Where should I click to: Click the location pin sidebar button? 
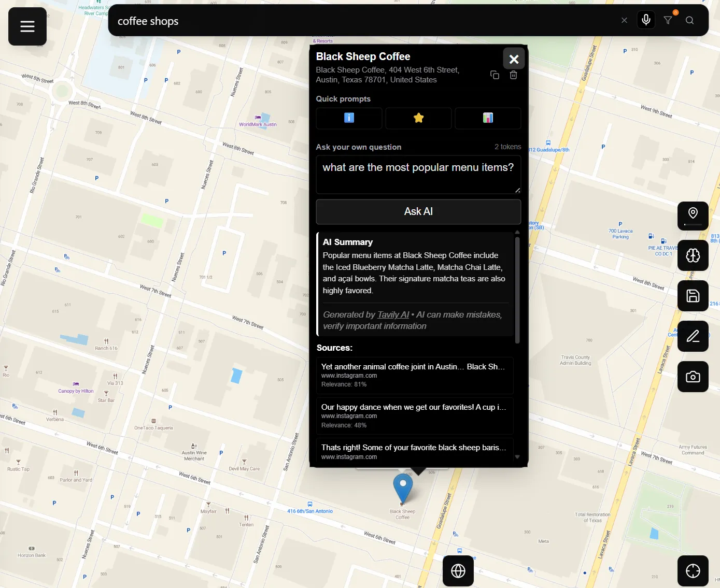click(x=693, y=215)
